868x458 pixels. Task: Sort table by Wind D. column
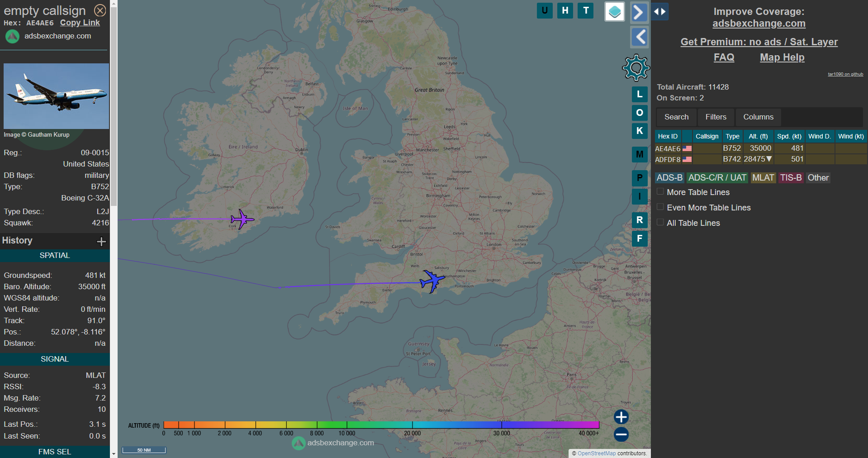[819, 136]
